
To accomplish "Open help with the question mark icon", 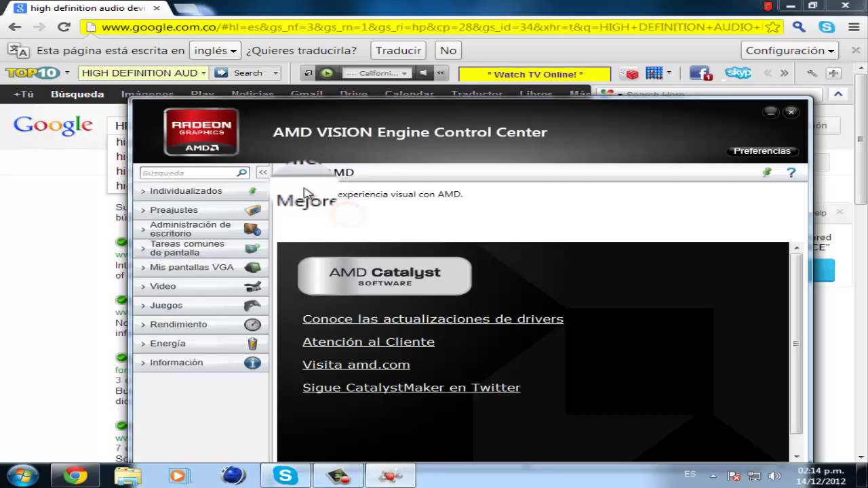I will click(791, 173).
